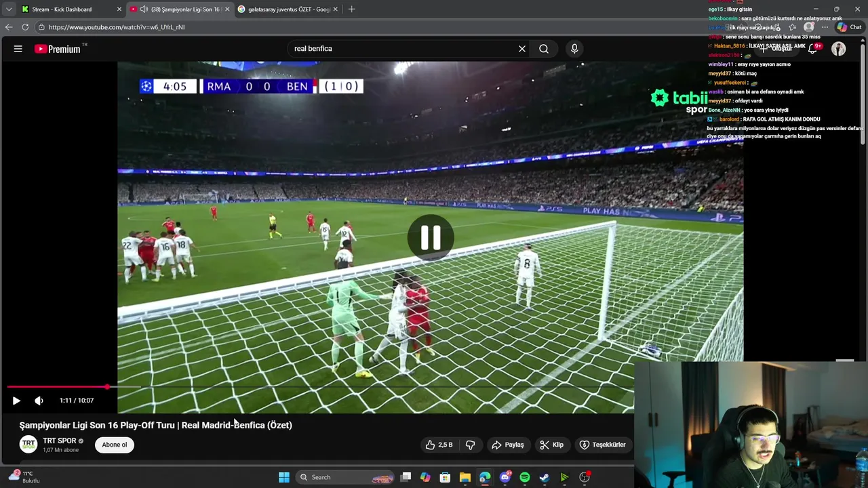Screen dimensions: 868x488
Task: Send thanks via Teşekkürler button
Action: (603, 445)
